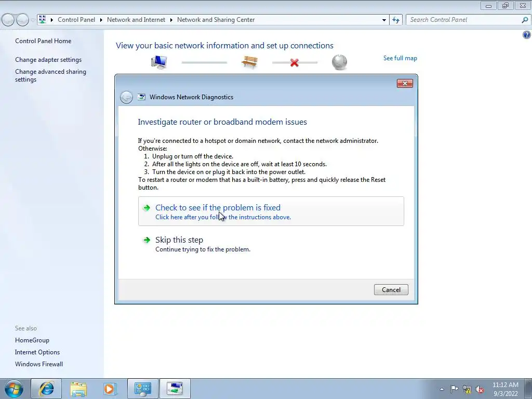Click the search magnifier in Control Panel
Screen dimensions: 532x399
point(525,20)
